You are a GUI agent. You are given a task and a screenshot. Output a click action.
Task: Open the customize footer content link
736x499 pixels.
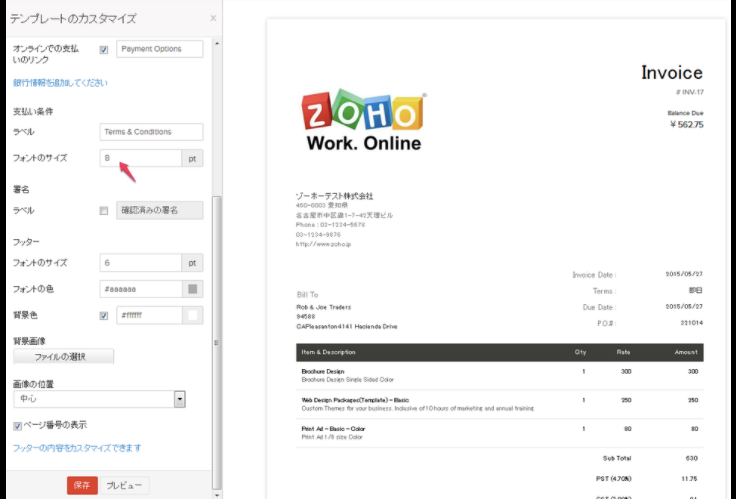77,448
